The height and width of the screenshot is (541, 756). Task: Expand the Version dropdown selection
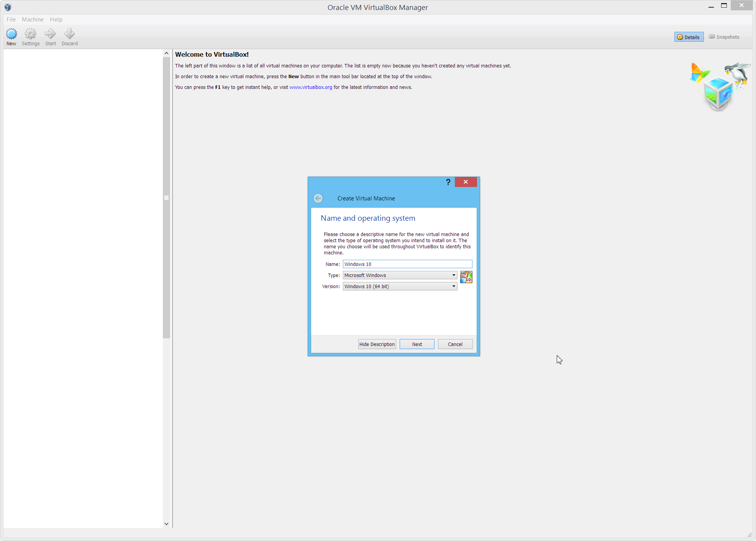click(453, 286)
